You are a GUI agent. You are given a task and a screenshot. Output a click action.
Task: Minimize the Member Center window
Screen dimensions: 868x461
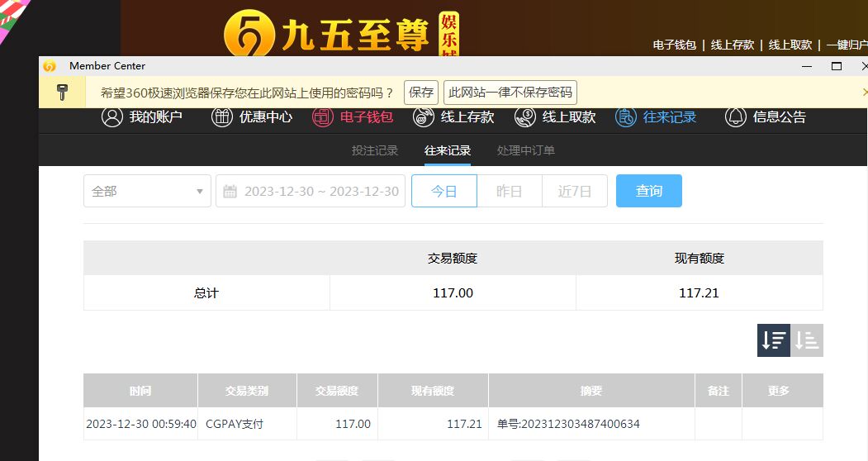[x=807, y=66]
